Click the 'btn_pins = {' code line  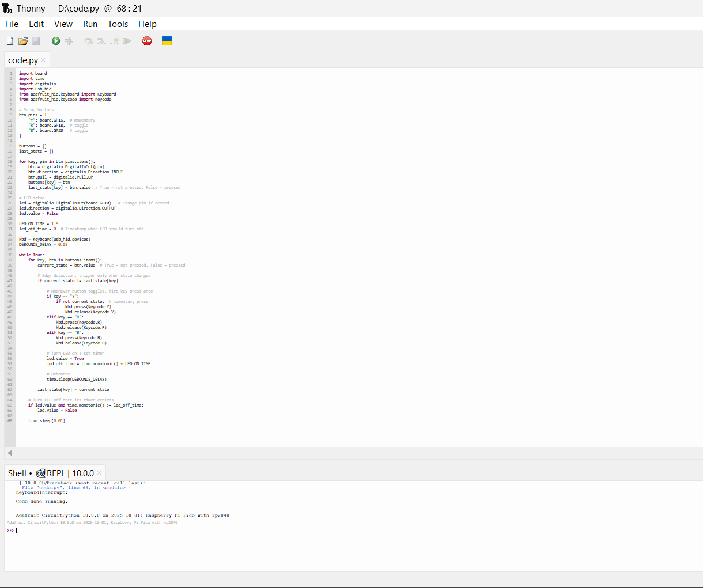click(x=33, y=115)
